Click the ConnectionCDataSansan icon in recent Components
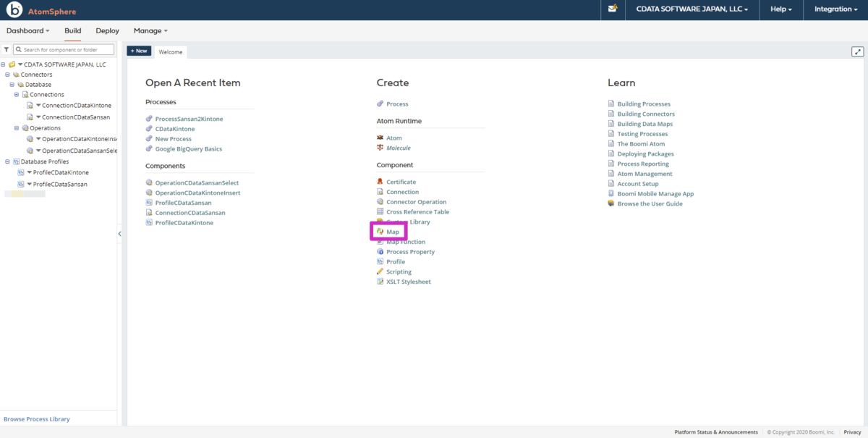Screen dimensions: 868x438 tap(149, 213)
